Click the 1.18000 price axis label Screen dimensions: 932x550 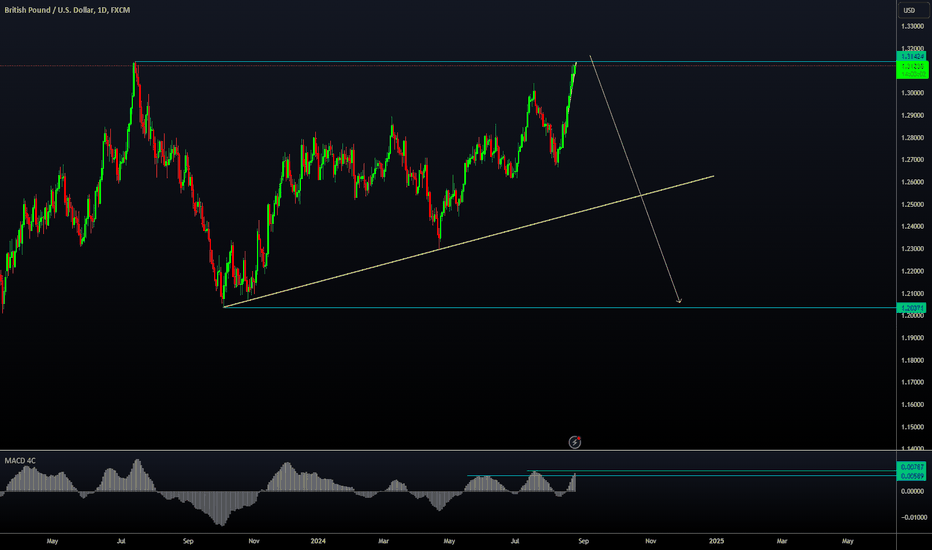pos(912,360)
